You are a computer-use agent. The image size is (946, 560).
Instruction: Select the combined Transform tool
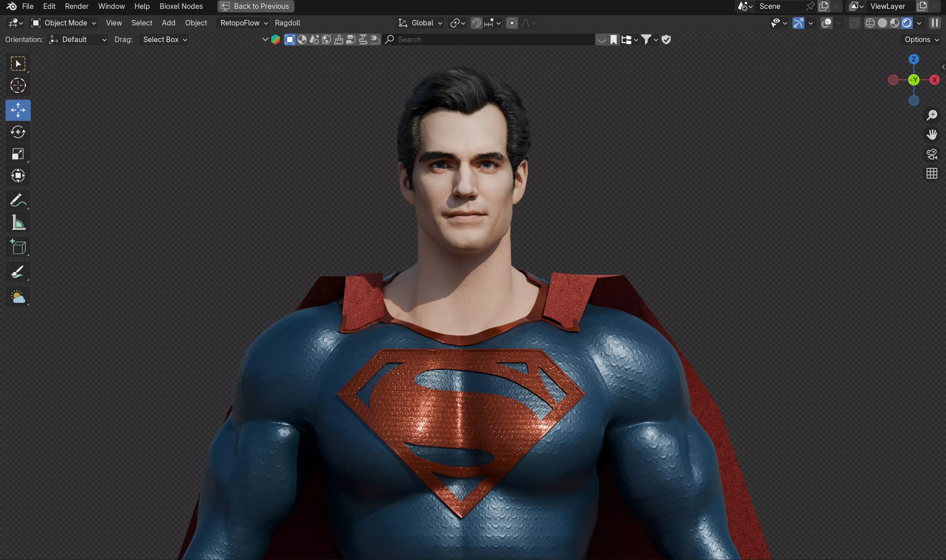18,175
